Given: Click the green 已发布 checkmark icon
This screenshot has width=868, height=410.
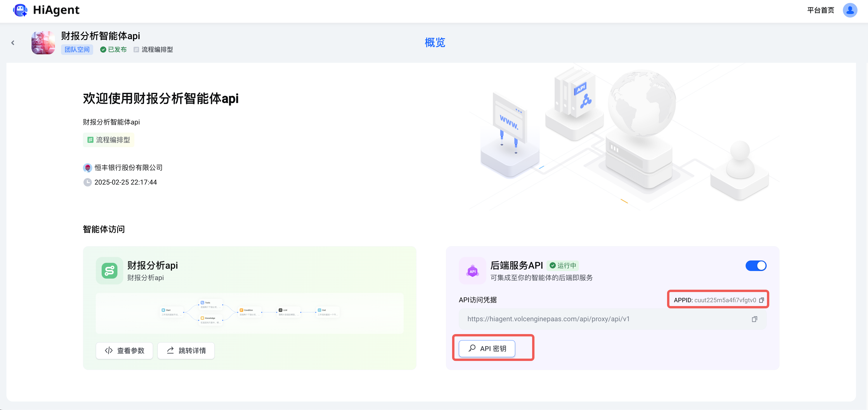Looking at the screenshot, I should point(103,49).
